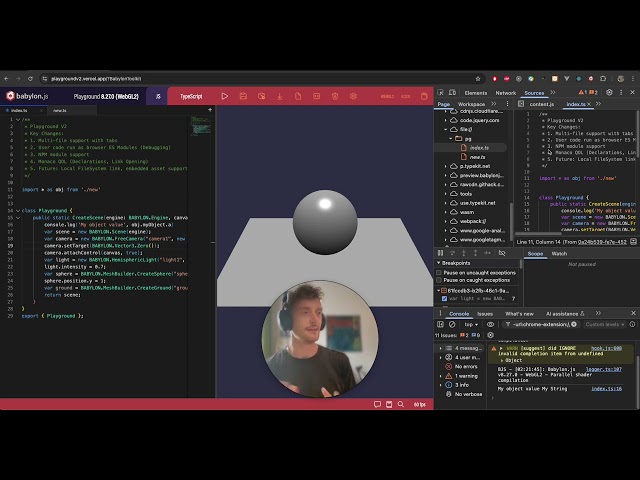Click the babylon.js logo
The width and height of the screenshot is (640, 480).
[27, 96]
